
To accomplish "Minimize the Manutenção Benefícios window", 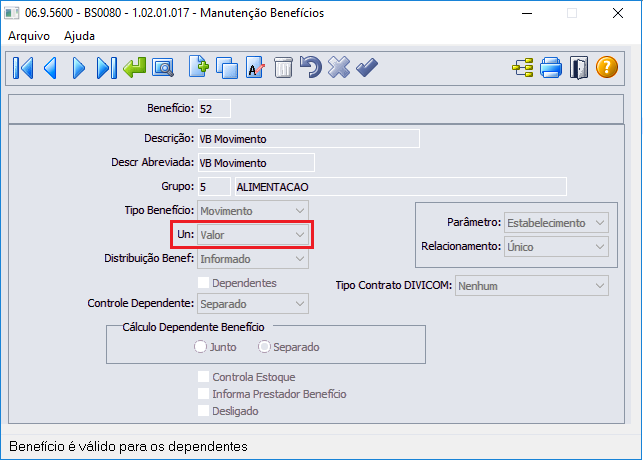I will pyautogui.click(x=527, y=13).
